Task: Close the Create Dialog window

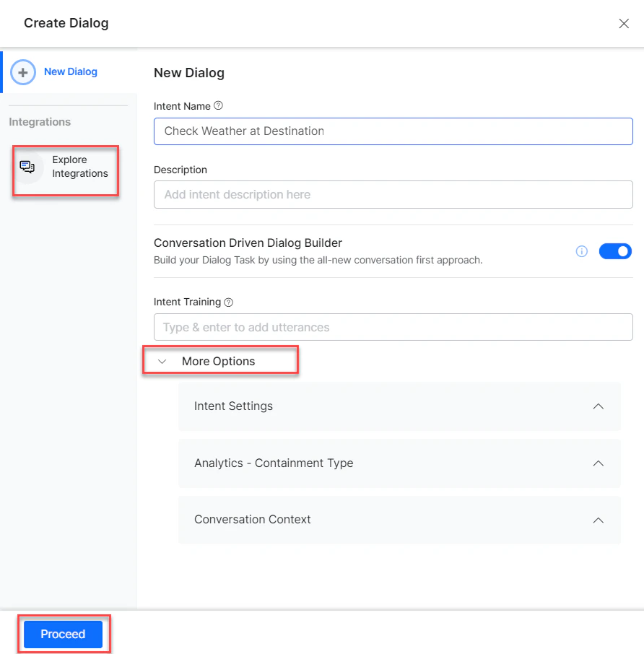Action: tap(624, 23)
